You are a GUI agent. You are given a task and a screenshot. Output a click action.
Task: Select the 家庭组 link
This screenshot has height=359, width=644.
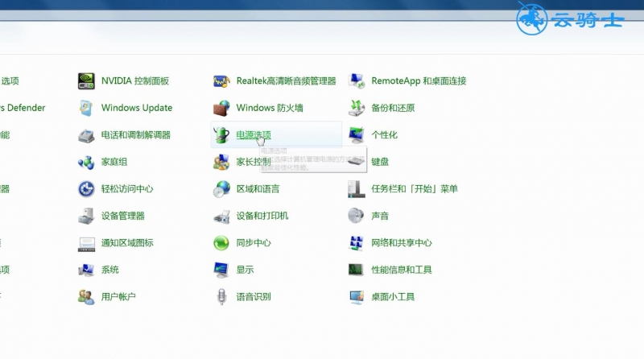tap(114, 162)
